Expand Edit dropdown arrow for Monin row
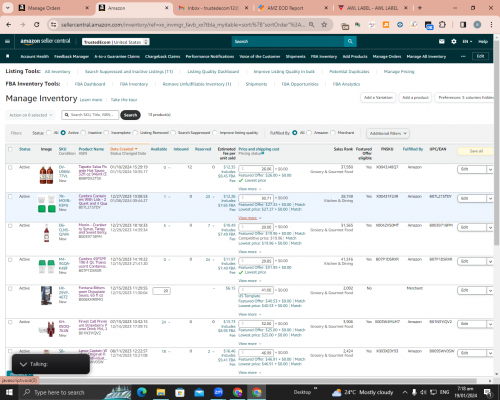The image size is (500, 400). coord(490,228)
